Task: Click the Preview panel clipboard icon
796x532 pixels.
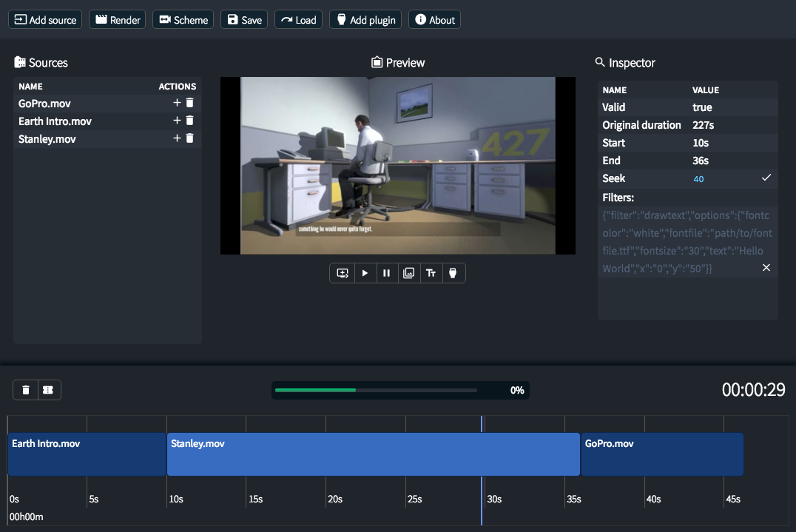Action: 377,62
